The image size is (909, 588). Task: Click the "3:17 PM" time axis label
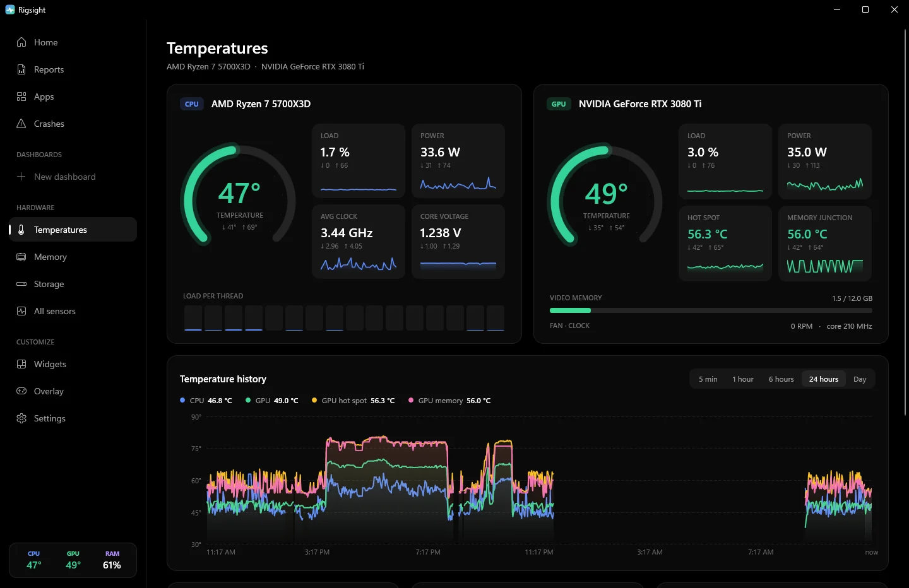point(317,552)
